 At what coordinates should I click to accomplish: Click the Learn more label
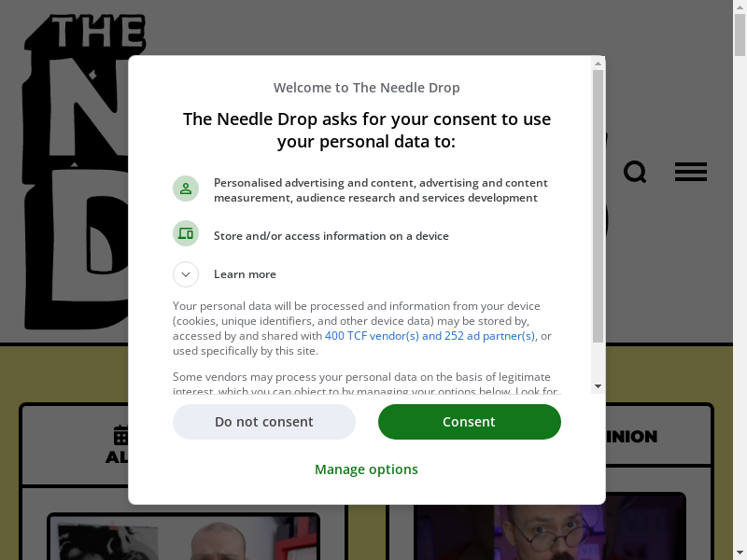click(245, 274)
